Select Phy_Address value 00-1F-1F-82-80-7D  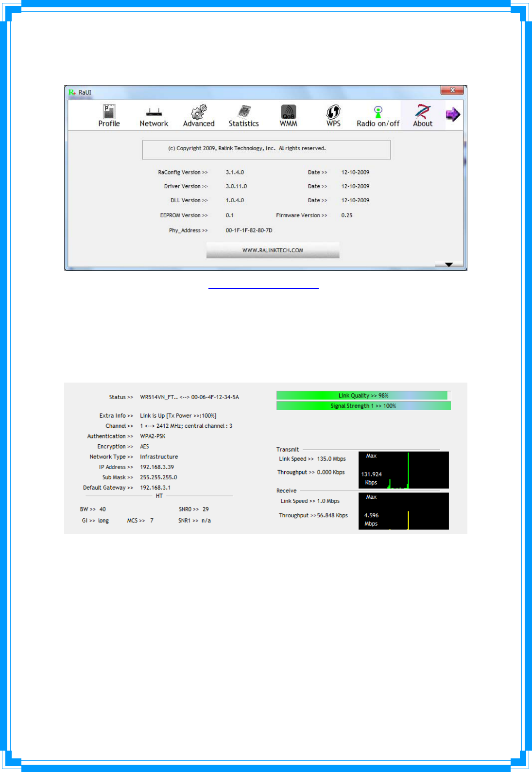pos(249,230)
